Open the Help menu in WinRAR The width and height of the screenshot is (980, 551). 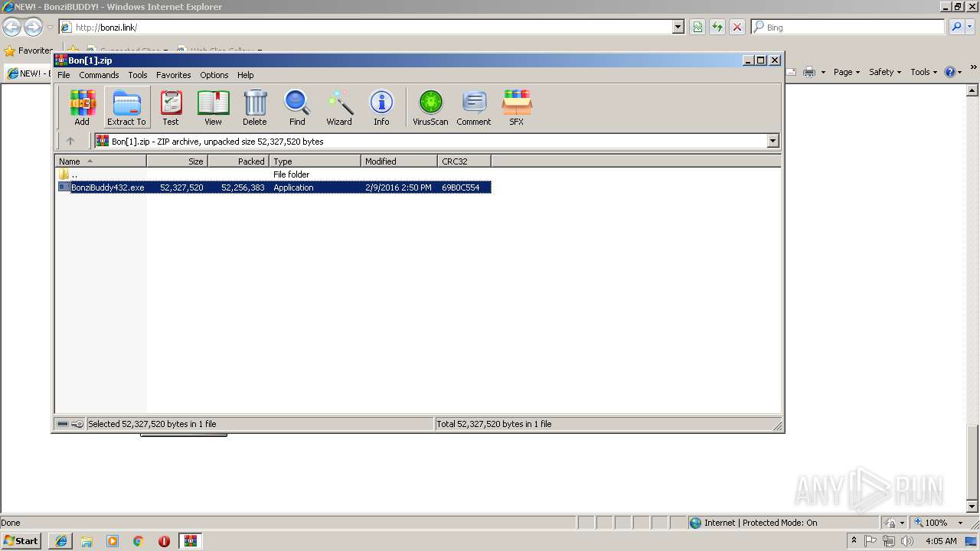[x=246, y=75]
